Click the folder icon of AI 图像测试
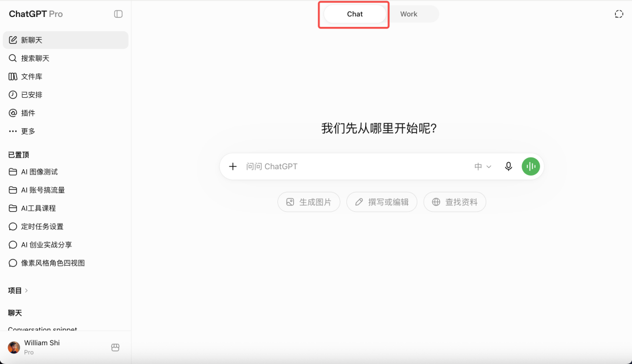632x364 pixels. pos(13,171)
